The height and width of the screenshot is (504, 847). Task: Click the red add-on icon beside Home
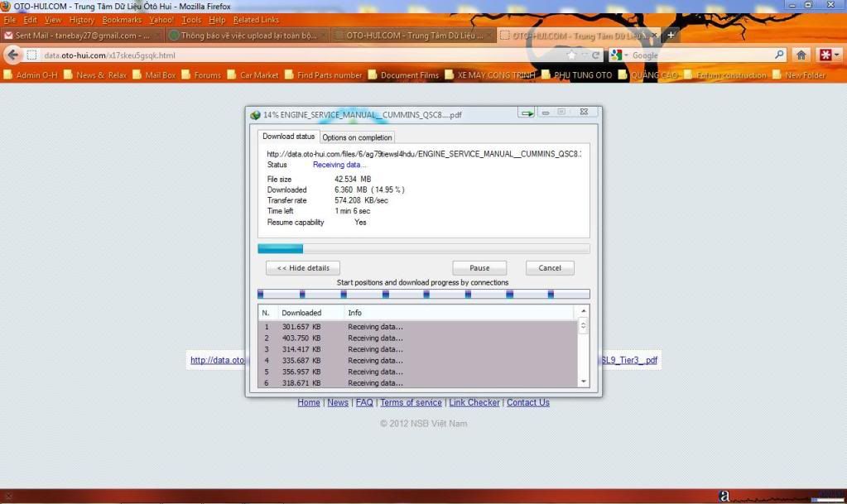829,55
